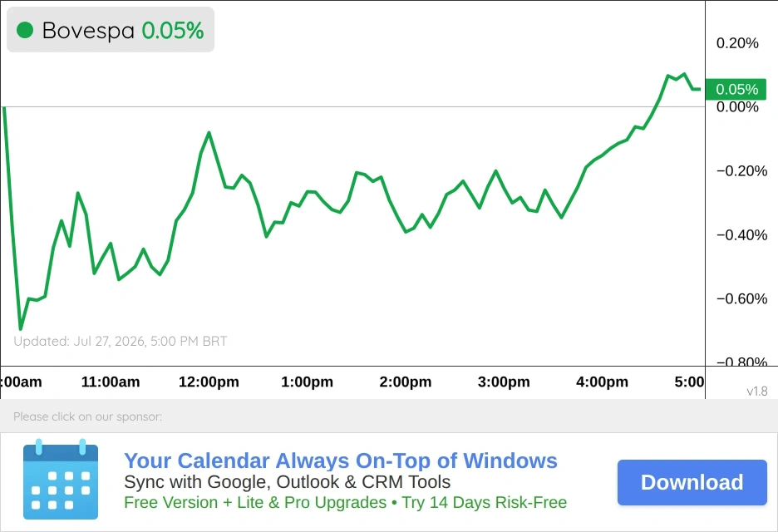The image size is (778, 532).
Task: Click the v1.8 version label
Action: tap(757, 391)
